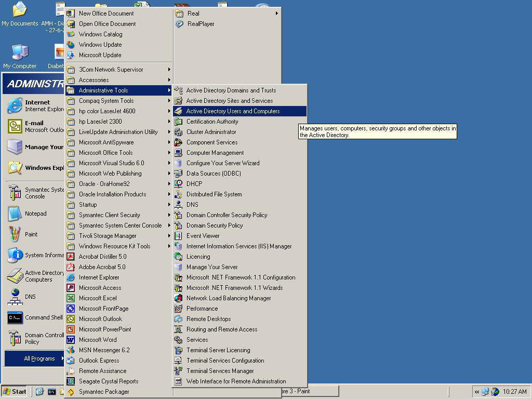The height and width of the screenshot is (399, 532).
Task: Click the DHCP icon in Administrative Tools
Action: 178,184
